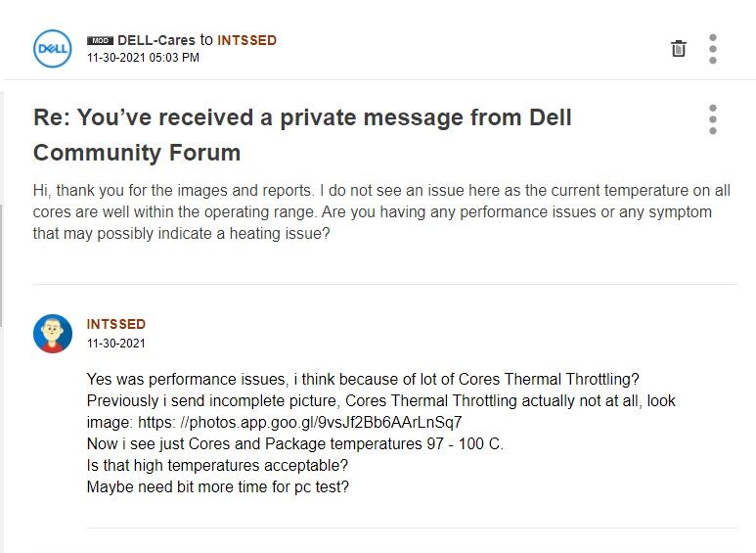This screenshot has width=756, height=553.
Task: Click the Dell logo avatar
Action: 53,48
